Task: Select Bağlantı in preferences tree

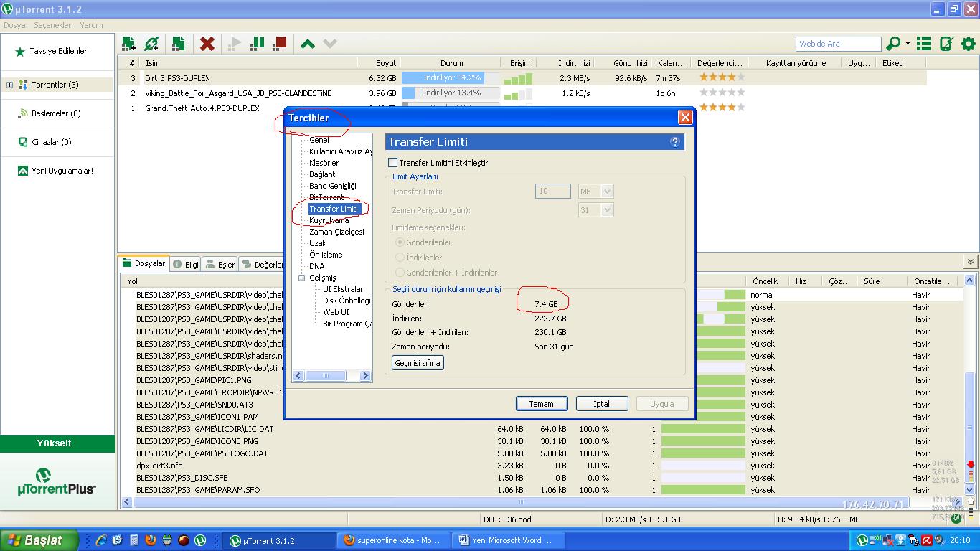Action: pyautogui.click(x=323, y=174)
